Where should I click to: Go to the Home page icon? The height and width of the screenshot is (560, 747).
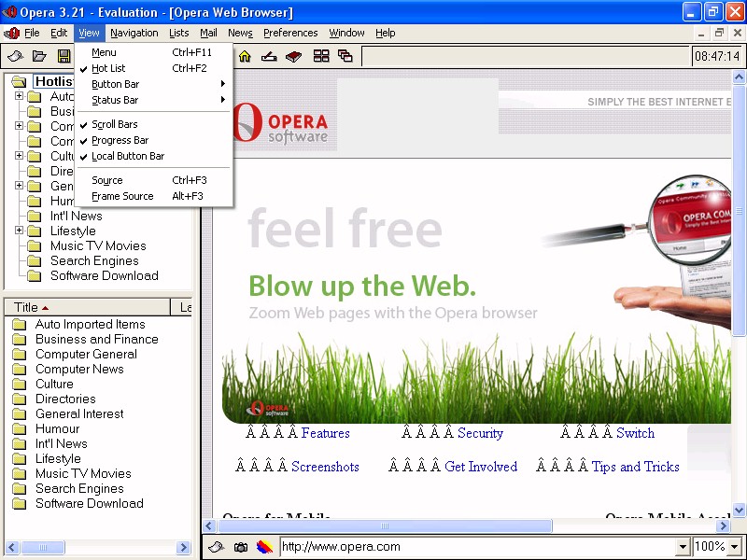245,56
